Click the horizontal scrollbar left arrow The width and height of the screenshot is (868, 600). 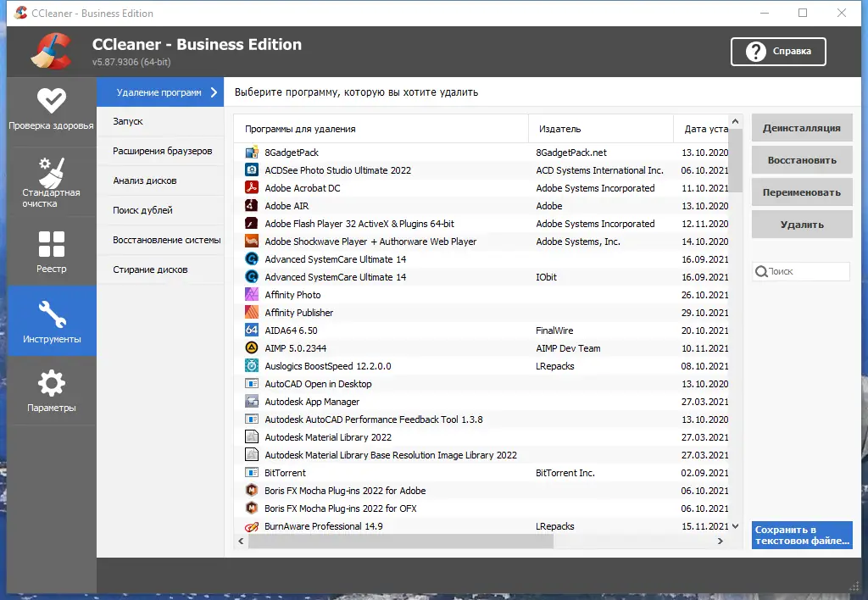[x=241, y=542]
